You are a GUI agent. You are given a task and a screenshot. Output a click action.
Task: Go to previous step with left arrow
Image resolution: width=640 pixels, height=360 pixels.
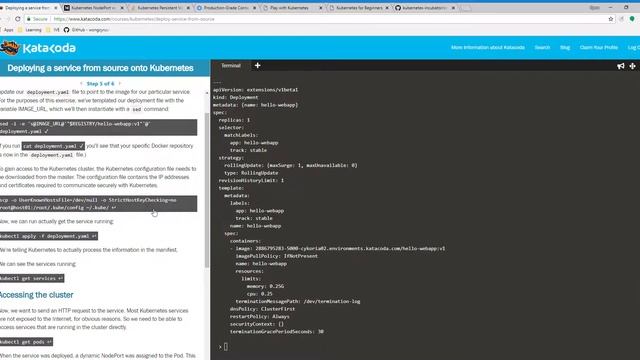coord(81,84)
